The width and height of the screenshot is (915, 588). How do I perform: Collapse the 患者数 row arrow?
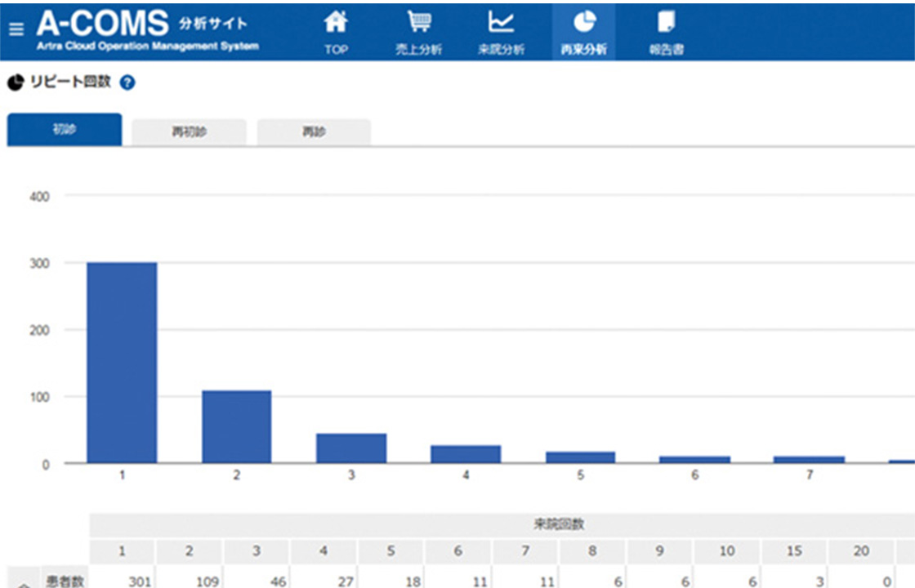click(x=23, y=583)
